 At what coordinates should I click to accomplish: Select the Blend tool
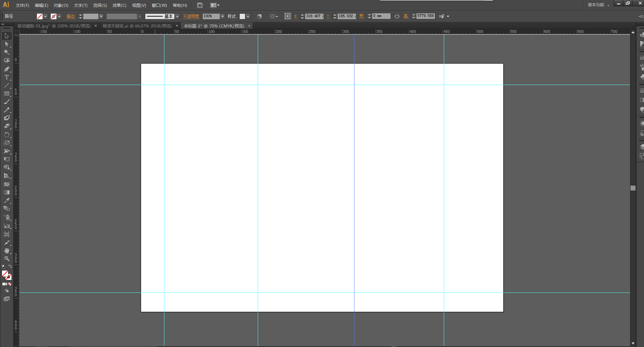(x=7, y=209)
